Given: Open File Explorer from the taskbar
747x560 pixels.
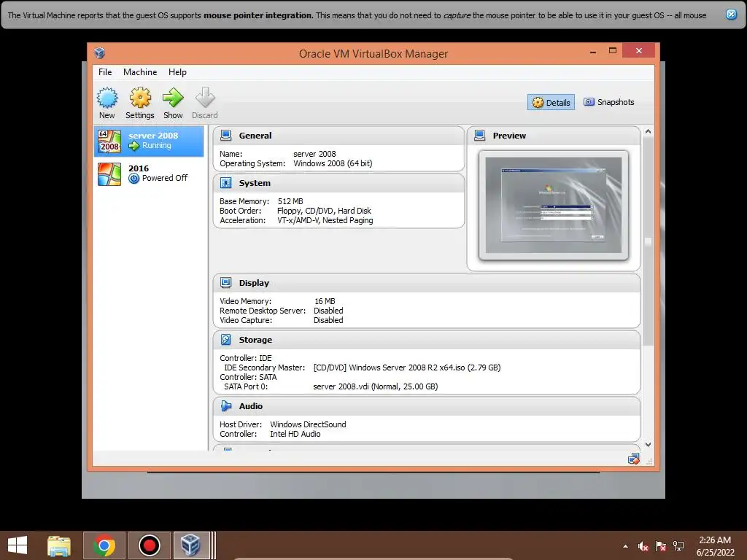Looking at the screenshot, I should pyautogui.click(x=59, y=545).
